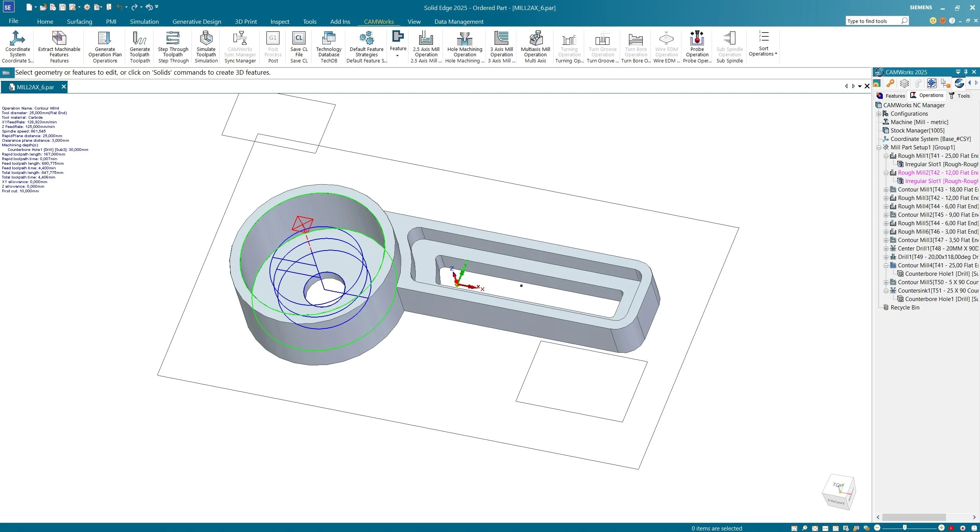
Task: Open file with the folder icon
Action: [x=43, y=7]
